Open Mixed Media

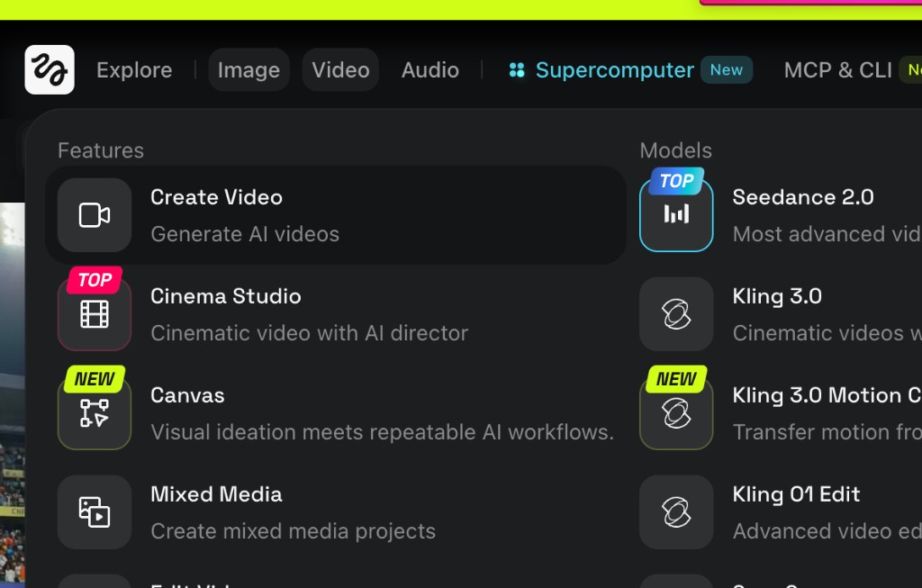click(336, 512)
